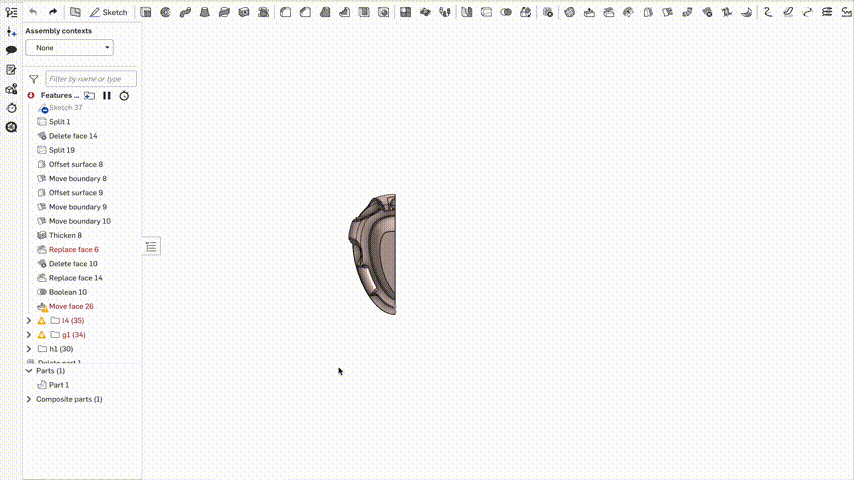Click the red error indicator beside Features
Viewport: 854px width, 480px height.
(x=31, y=95)
